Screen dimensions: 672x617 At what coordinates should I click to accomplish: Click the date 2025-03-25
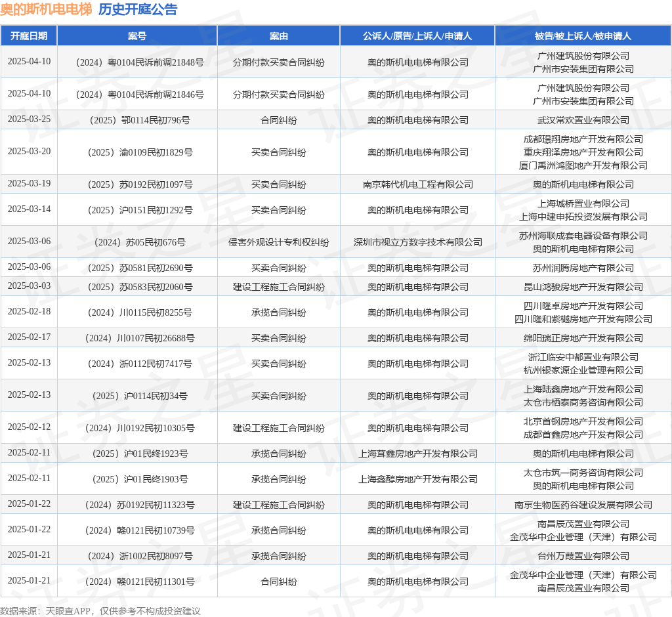click(29, 119)
